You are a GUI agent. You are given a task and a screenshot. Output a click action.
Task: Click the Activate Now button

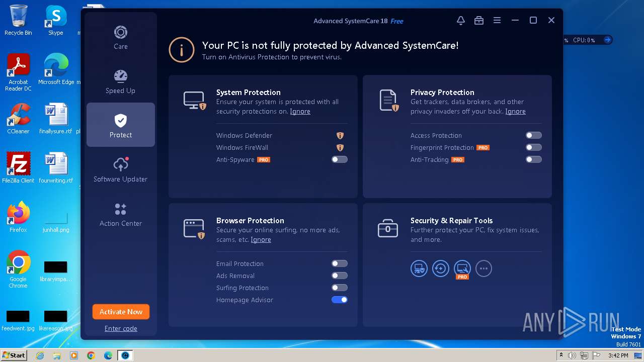[121, 312]
